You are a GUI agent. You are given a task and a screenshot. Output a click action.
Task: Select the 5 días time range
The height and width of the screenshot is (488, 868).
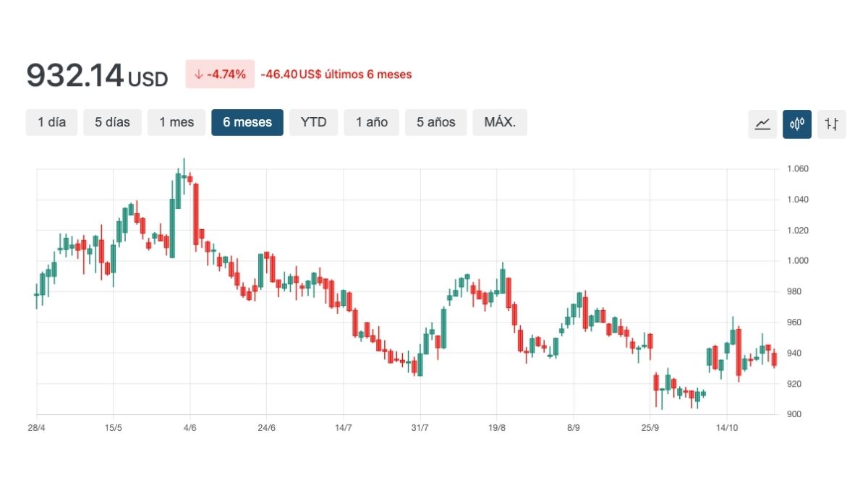pyautogui.click(x=112, y=122)
